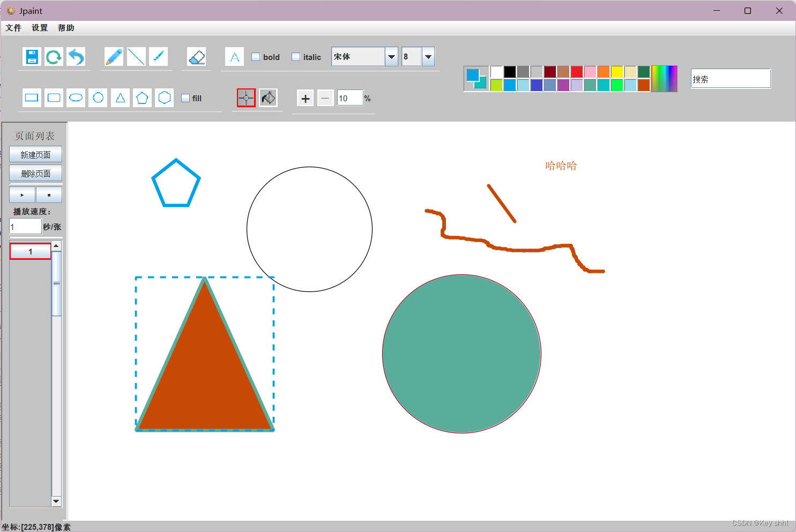Select the straight Line tool

136,56
